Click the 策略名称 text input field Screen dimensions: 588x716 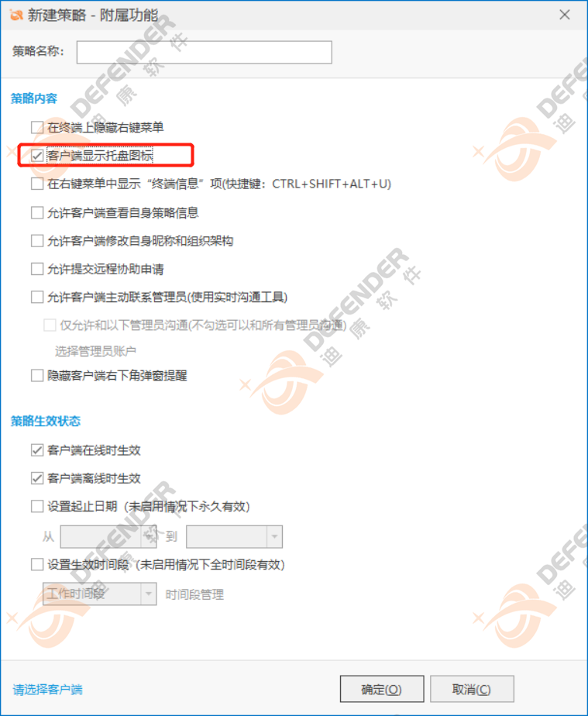pos(204,52)
